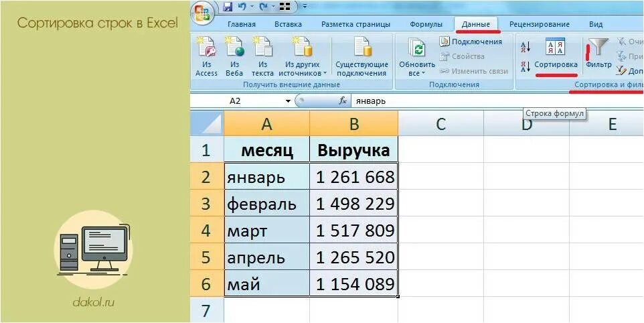Select cell with value 1 517 809

click(x=354, y=230)
